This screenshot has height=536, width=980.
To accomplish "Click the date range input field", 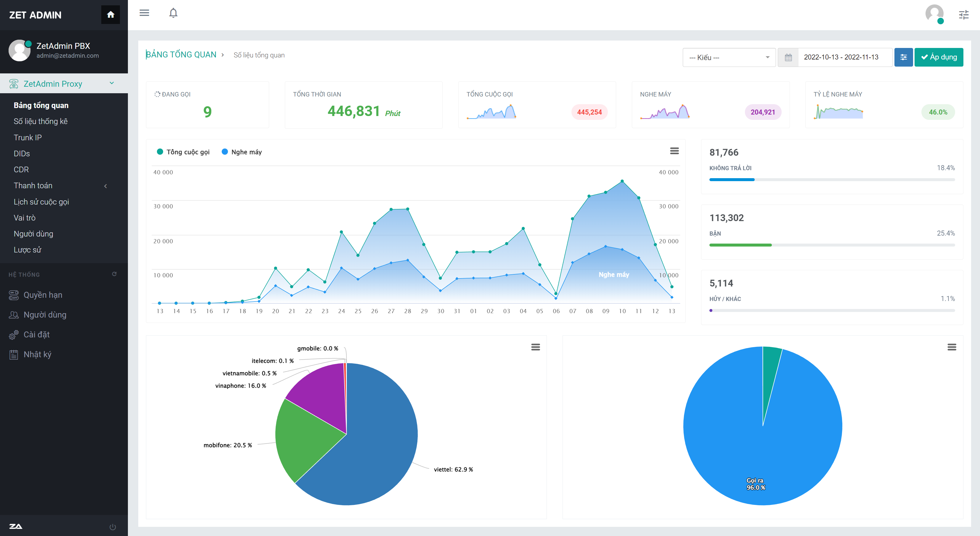I will coord(841,57).
